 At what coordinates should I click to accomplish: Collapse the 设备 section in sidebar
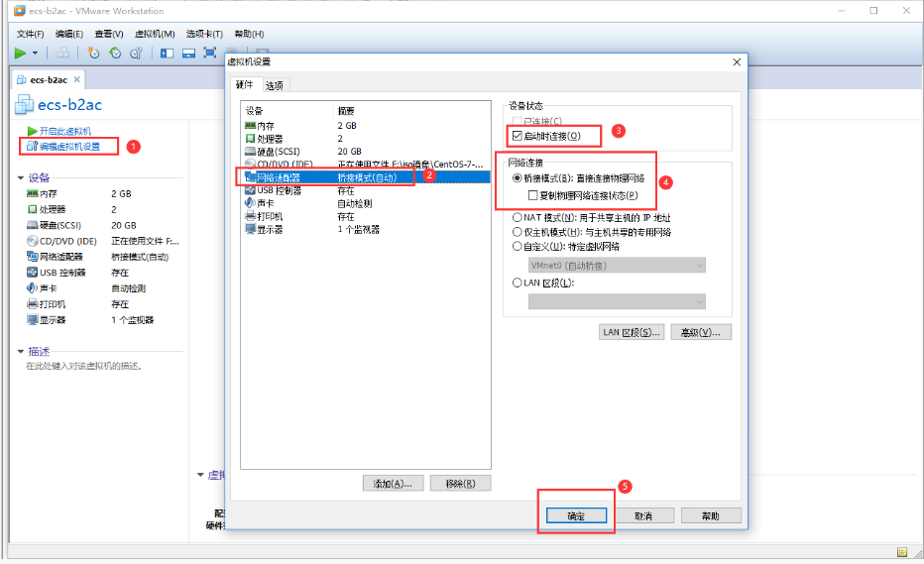pyautogui.click(x=21, y=177)
